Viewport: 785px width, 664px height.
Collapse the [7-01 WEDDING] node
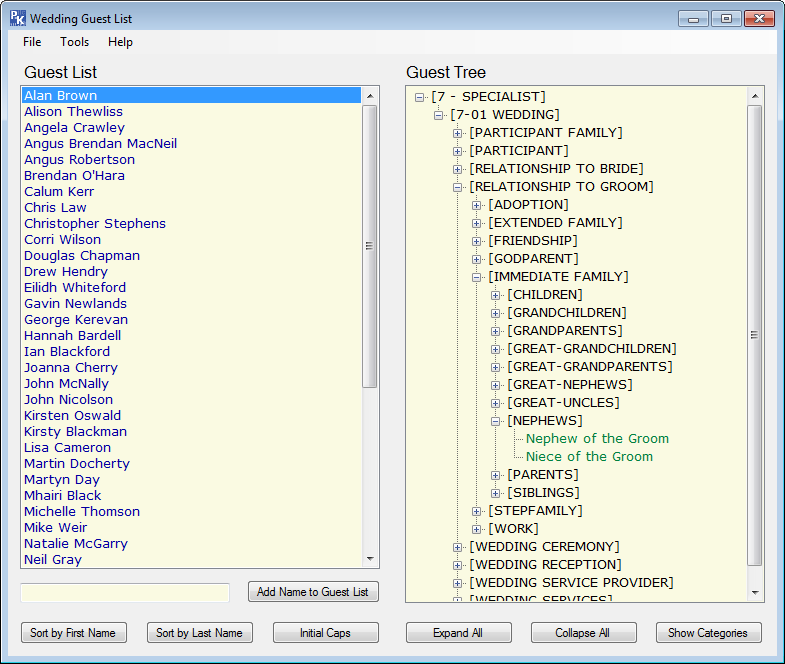coord(439,115)
